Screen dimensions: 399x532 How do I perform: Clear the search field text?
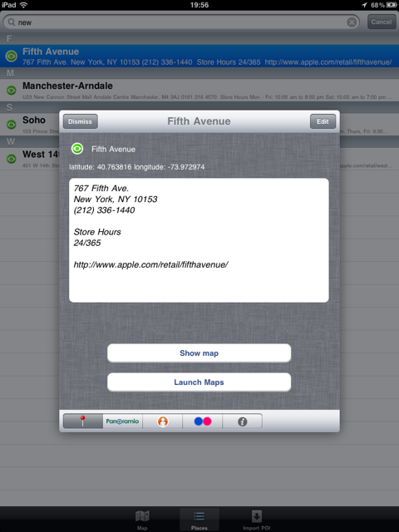[352, 22]
